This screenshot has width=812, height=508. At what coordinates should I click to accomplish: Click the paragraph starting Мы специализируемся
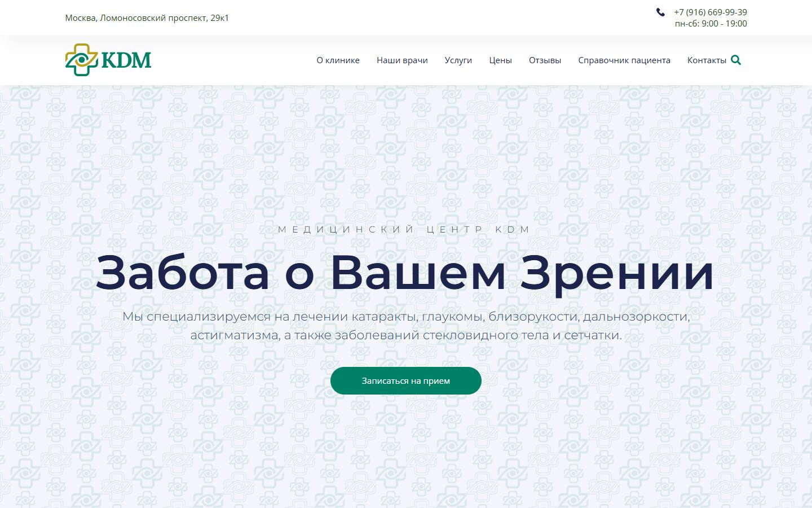[406, 326]
